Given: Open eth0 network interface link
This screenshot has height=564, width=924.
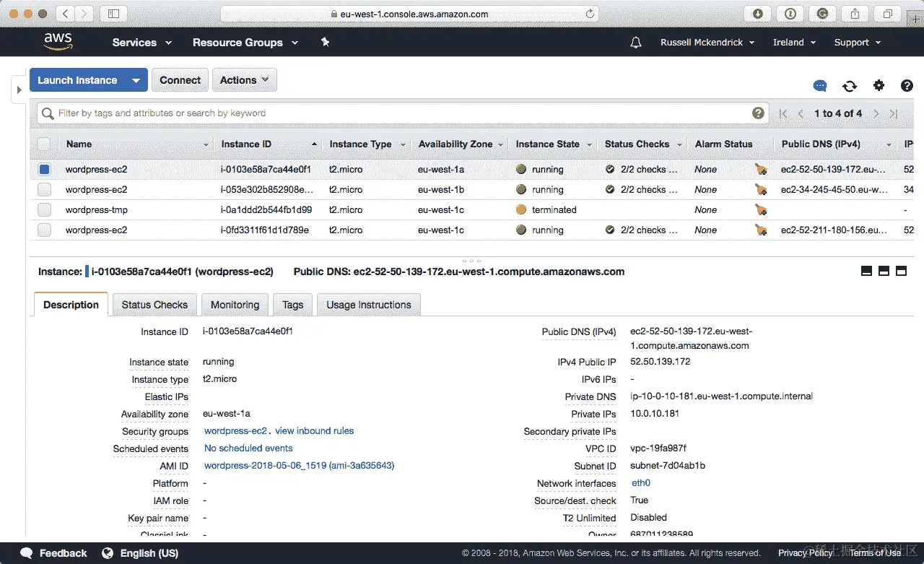Looking at the screenshot, I should pos(641,483).
